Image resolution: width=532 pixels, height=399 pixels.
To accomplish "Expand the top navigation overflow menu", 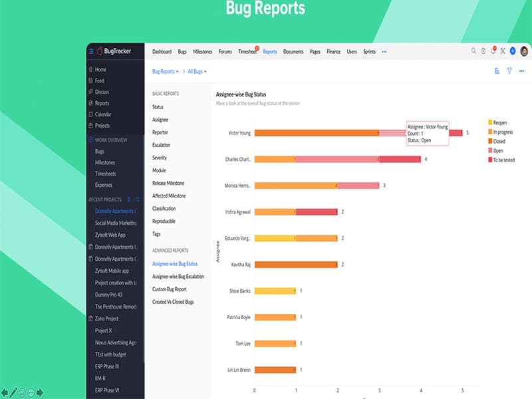I will coord(384,51).
